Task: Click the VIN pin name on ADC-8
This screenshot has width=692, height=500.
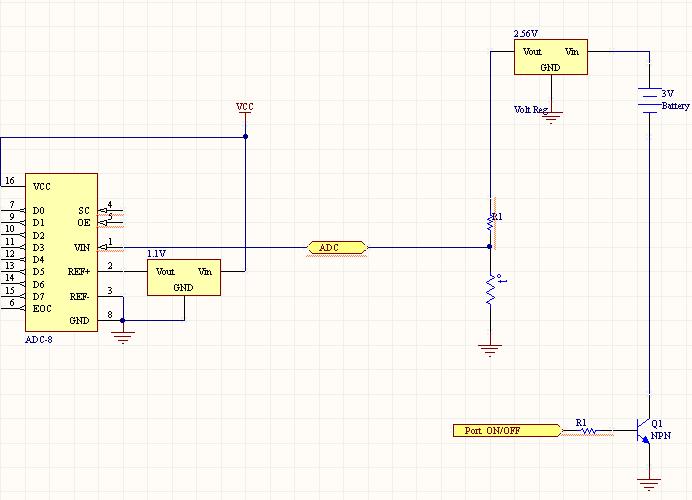Action: 82,248
